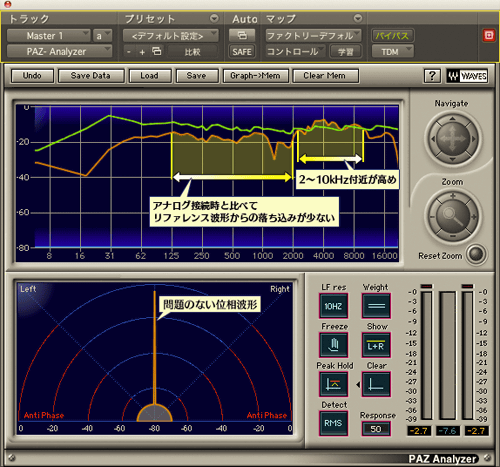Open help with the question mark icon

[x=432, y=76]
